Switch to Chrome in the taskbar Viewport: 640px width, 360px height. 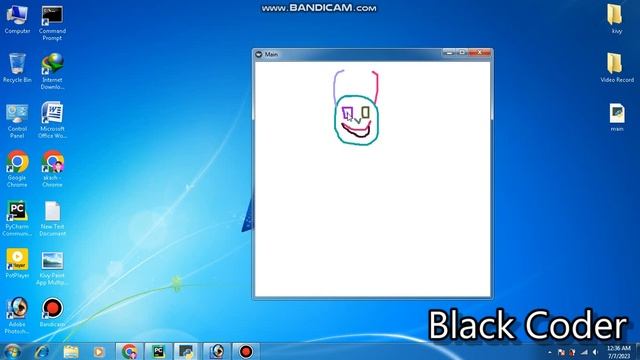pos(129,351)
